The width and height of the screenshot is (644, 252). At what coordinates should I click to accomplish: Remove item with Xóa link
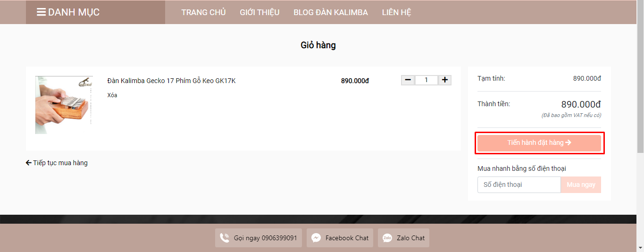112,95
